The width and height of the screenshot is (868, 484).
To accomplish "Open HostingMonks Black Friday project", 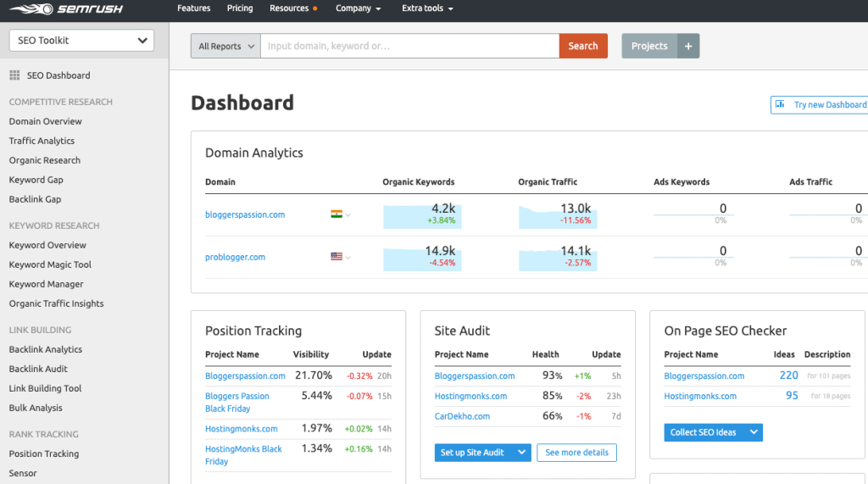I will tap(243, 455).
